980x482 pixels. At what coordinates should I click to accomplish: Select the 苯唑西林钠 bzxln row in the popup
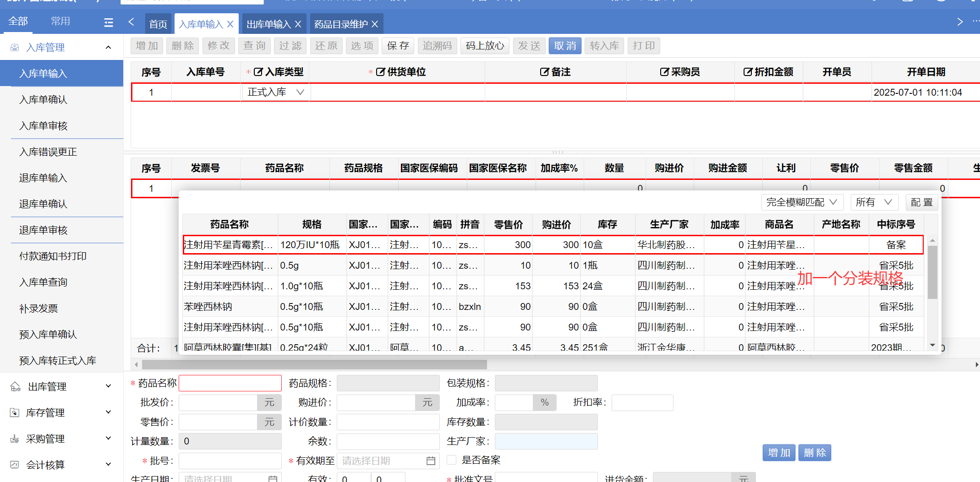[553, 307]
